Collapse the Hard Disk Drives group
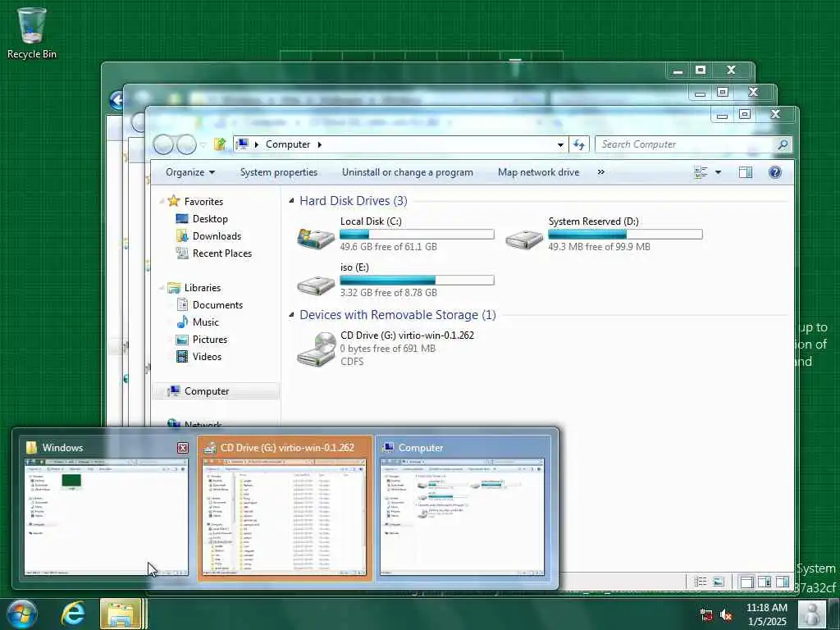Viewport: 840px width, 630px height. point(291,201)
